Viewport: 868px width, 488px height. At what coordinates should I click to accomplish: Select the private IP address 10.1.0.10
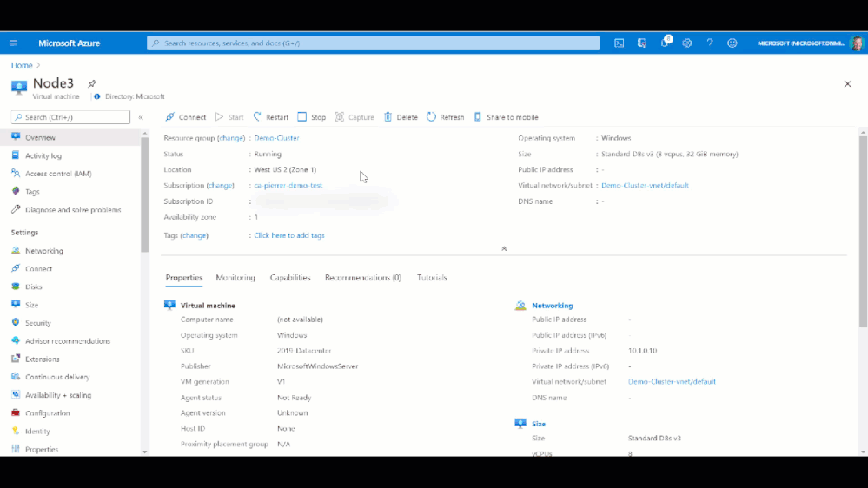tap(642, 351)
